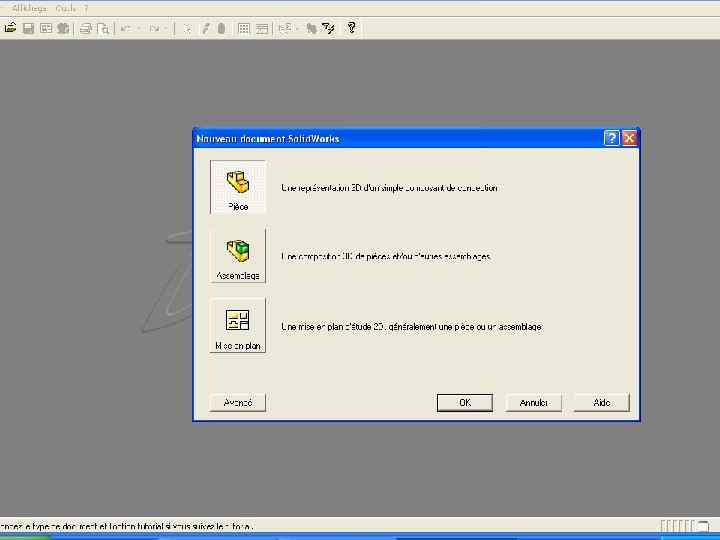Click the Avancé button
Image resolution: width=720 pixels, height=540 pixels.
click(x=238, y=403)
